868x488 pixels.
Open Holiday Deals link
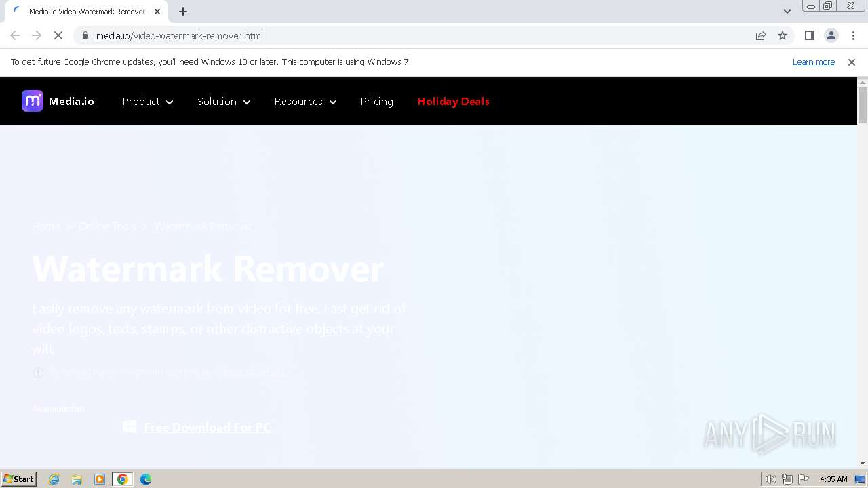click(x=453, y=101)
